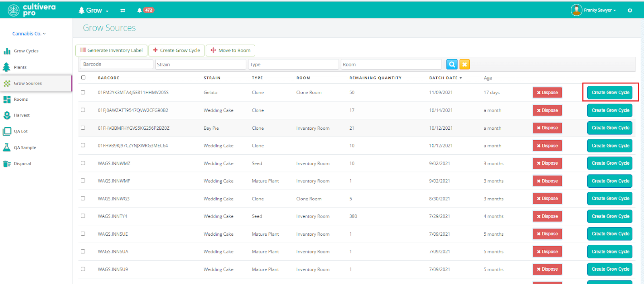Sort by Barcode column header
The image size is (644, 284).
pyautogui.click(x=109, y=78)
